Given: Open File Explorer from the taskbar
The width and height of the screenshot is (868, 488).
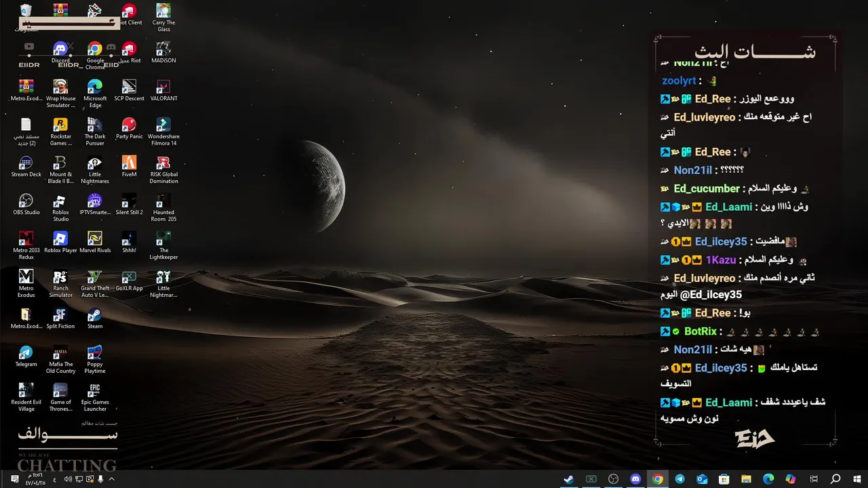Looking at the screenshot, I should pyautogui.click(x=747, y=479).
